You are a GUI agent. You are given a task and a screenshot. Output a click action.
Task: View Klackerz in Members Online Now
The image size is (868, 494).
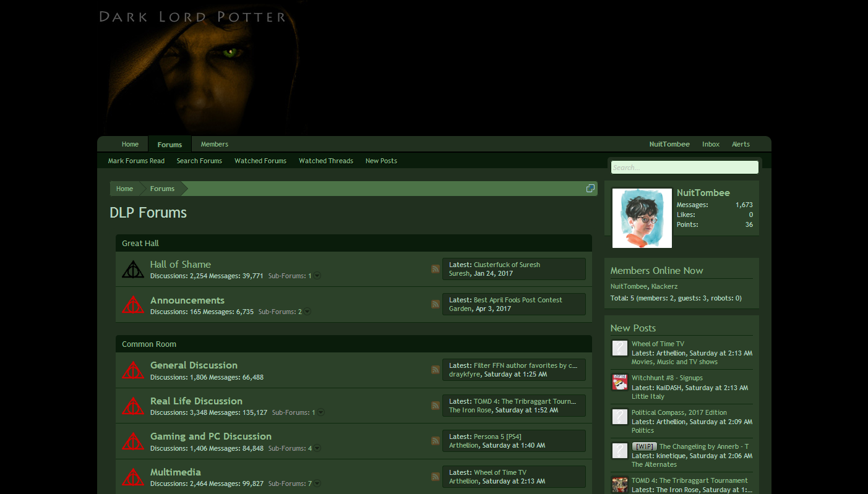pyautogui.click(x=664, y=286)
